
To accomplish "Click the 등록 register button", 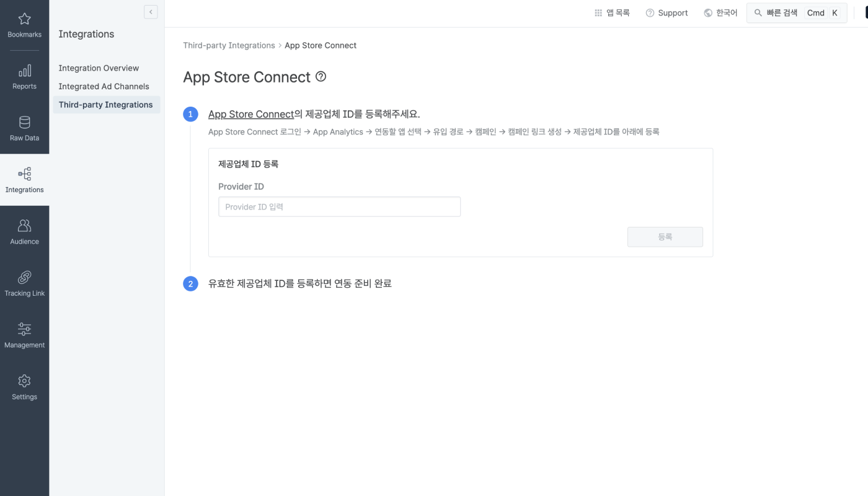I will tap(665, 237).
